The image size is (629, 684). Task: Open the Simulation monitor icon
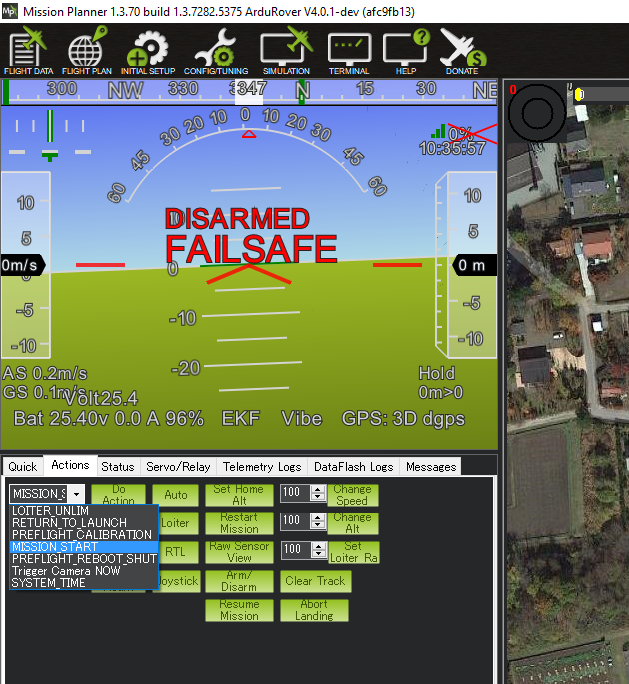286,52
